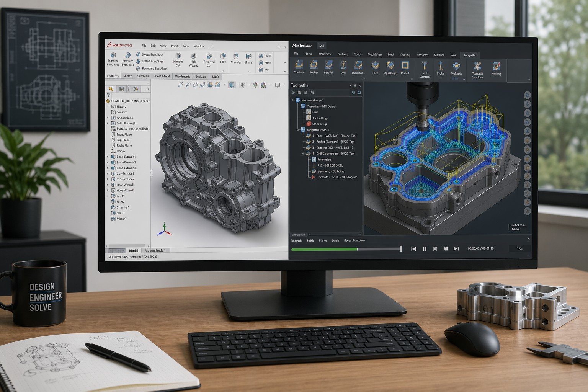Skip to the end of the simulation
Viewport: 588px width, 392px height.
pyautogui.click(x=456, y=249)
